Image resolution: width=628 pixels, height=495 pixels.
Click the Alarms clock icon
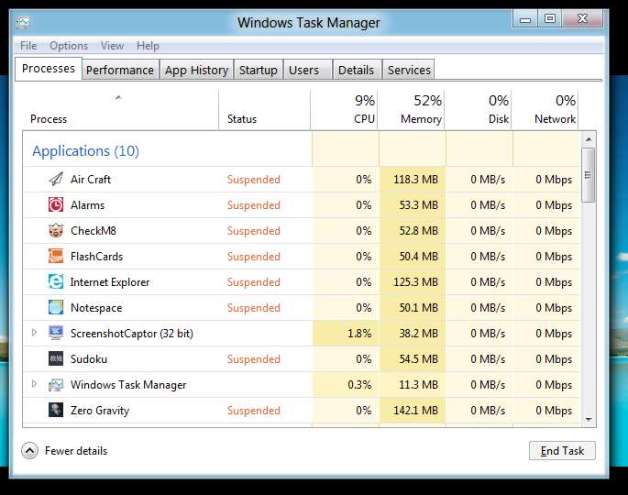pos(56,205)
